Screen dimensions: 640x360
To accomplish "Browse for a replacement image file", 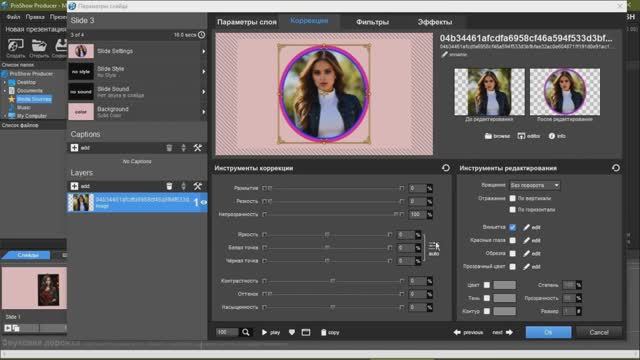I will [497, 136].
